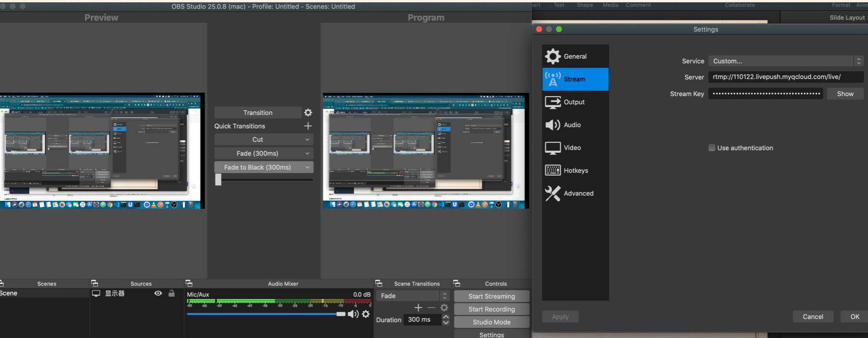This screenshot has height=338, width=868.
Task: Confirm Settings with OK button
Action: tap(855, 317)
